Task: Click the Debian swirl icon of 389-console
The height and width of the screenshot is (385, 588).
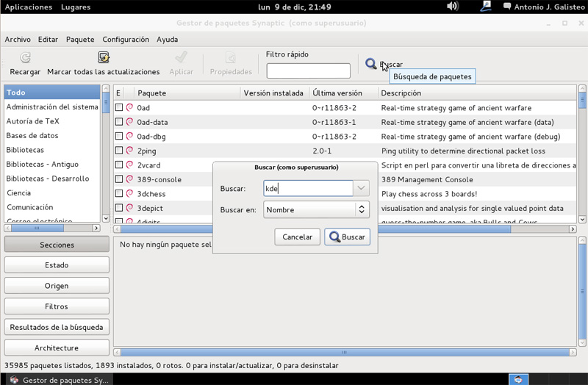Action: [x=130, y=179]
